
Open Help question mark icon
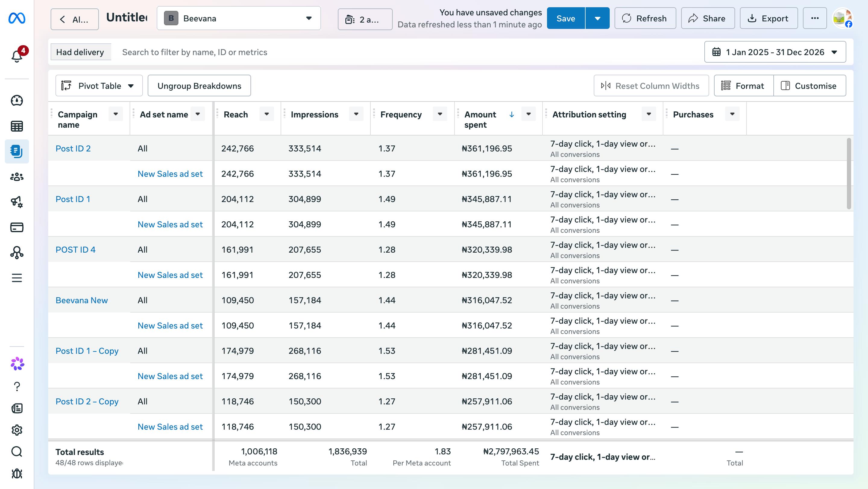(x=17, y=386)
